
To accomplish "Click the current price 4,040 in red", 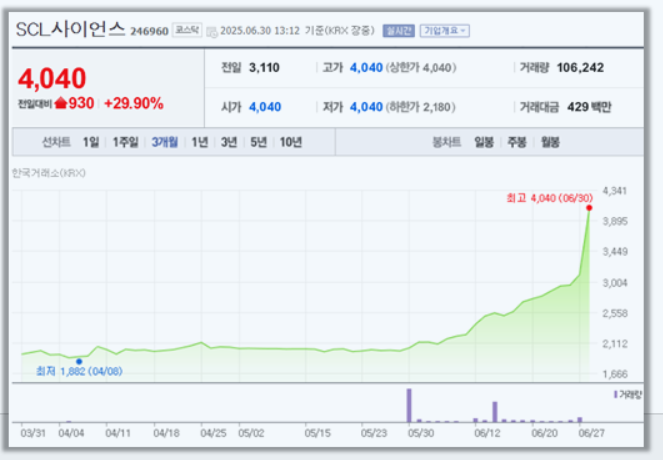I will coord(52,78).
